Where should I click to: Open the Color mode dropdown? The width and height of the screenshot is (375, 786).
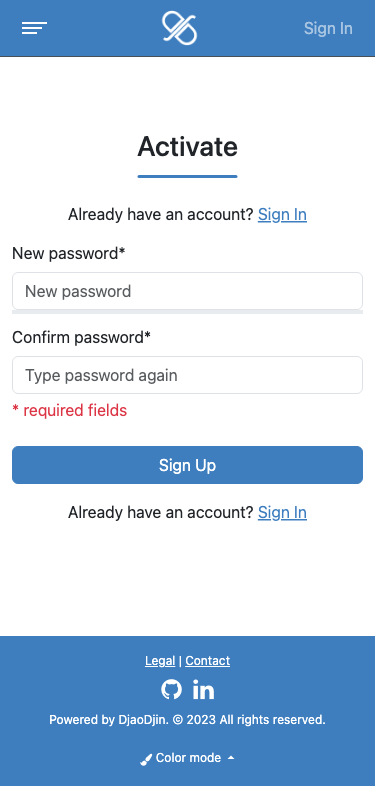187,758
